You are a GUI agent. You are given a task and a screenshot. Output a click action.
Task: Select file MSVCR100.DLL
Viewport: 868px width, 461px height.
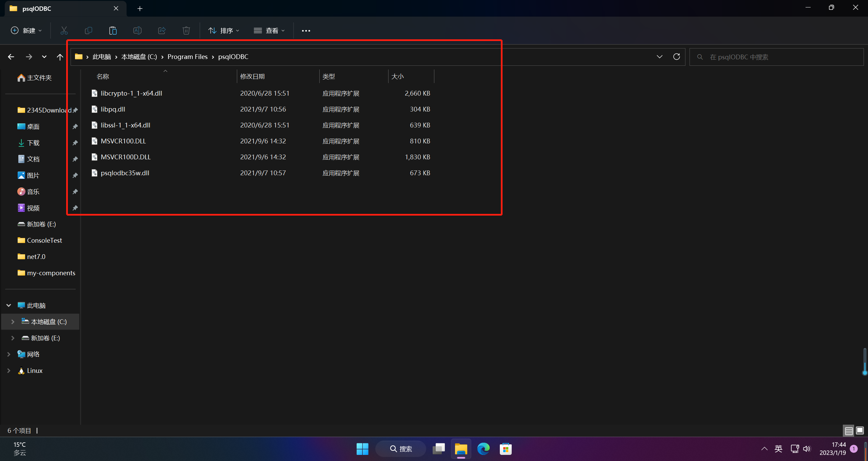point(123,141)
